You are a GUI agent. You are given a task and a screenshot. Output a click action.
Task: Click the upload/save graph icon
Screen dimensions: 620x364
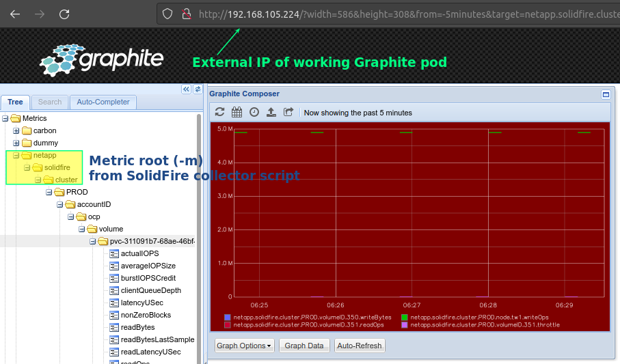[x=271, y=112]
